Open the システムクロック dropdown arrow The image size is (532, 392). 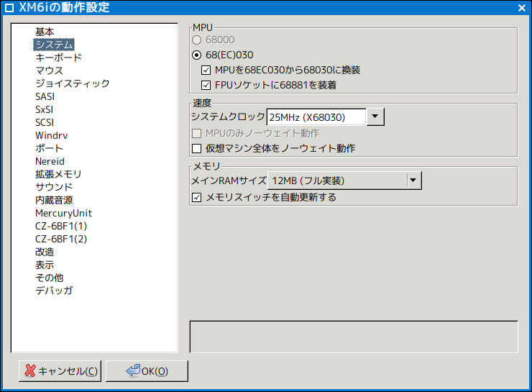[x=375, y=117]
